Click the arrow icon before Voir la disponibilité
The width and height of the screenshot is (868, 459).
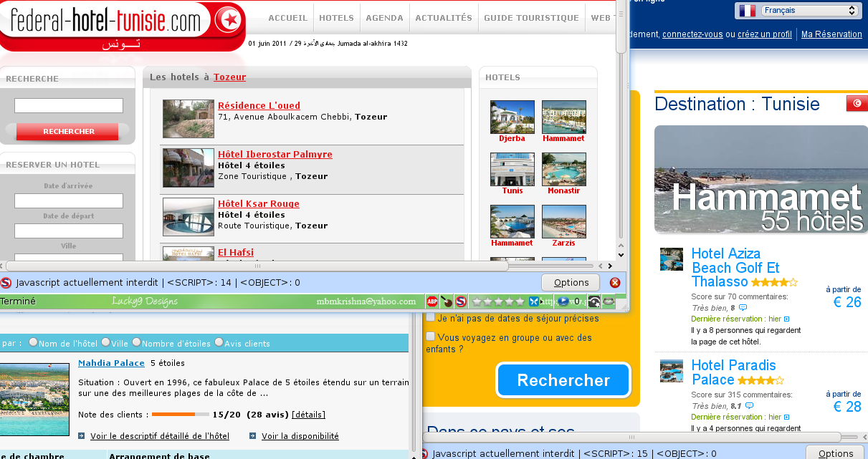[253, 435]
